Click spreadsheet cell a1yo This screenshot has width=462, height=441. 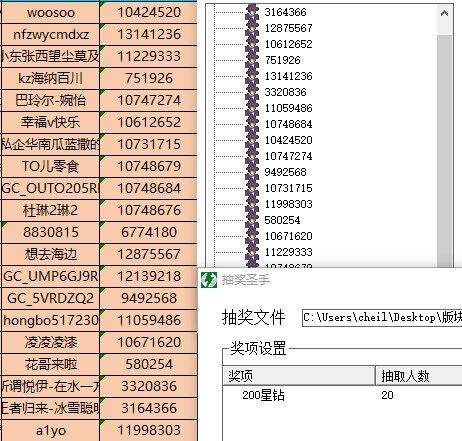tap(50, 430)
